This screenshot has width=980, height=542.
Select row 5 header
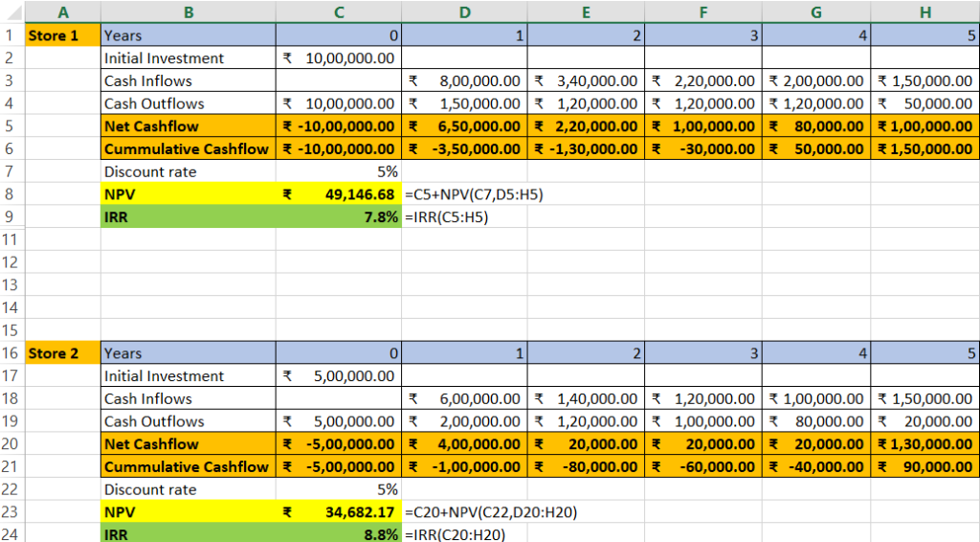tap(11, 126)
